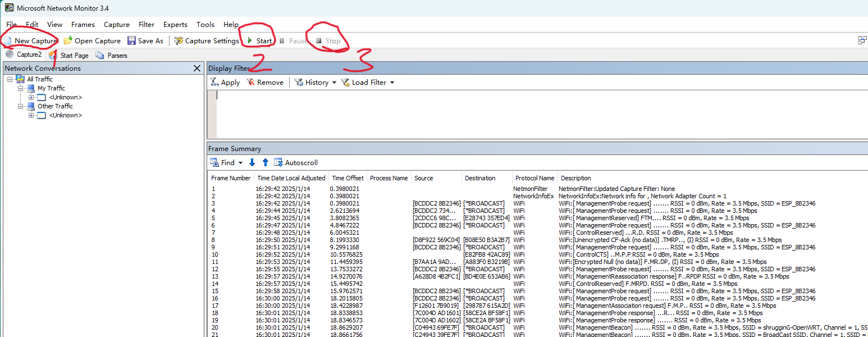The height and width of the screenshot is (337, 868).
Task: Switch to the Capture2 tab
Action: click(x=24, y=54)
